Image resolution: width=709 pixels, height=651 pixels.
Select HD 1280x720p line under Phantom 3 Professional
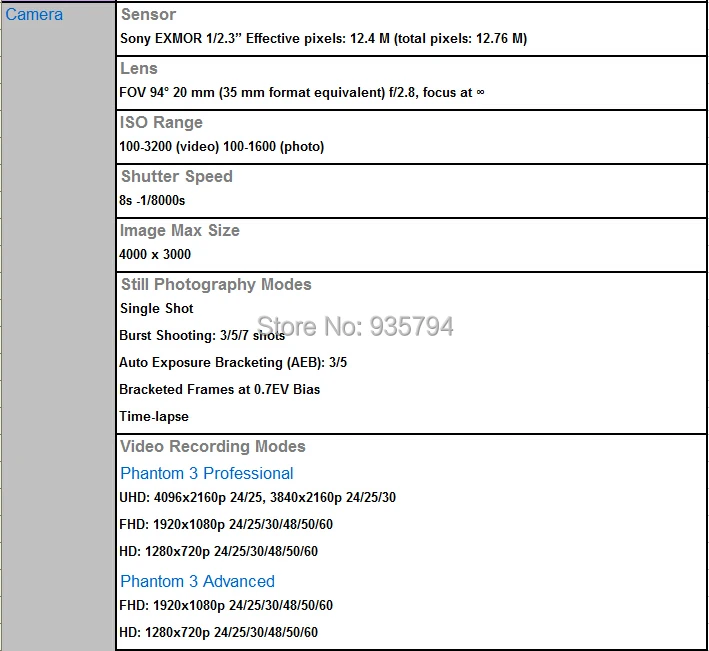218,552
